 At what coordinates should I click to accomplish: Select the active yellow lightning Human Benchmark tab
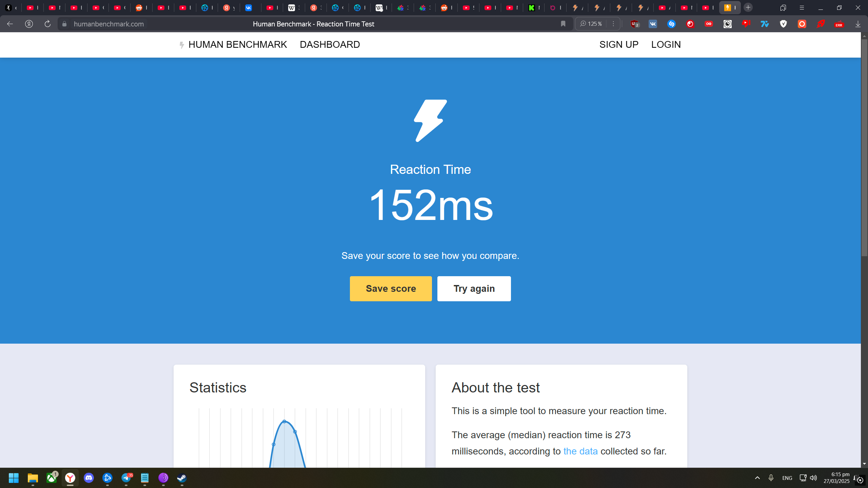pyautogui.click(x=730, y=7)
